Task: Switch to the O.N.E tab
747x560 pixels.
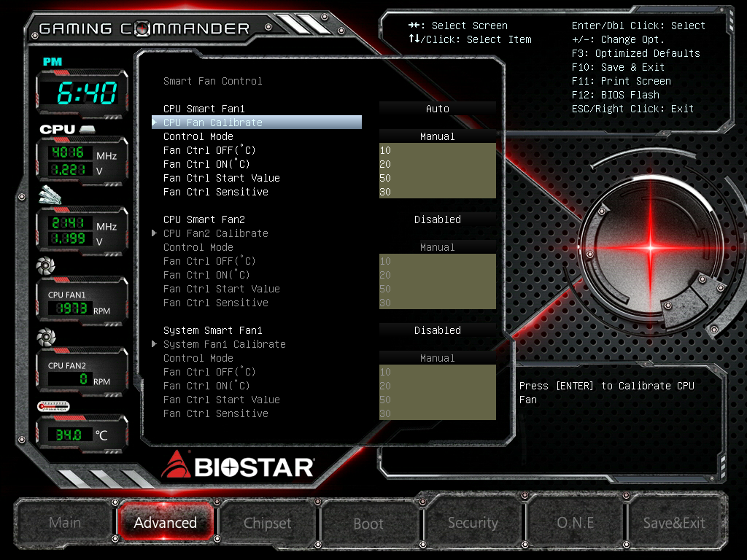Action: [575, 522]
